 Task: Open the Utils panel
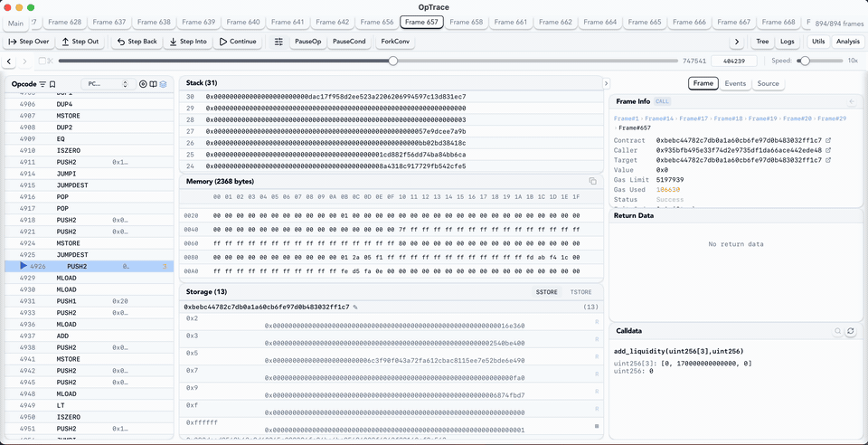[819, 42]
